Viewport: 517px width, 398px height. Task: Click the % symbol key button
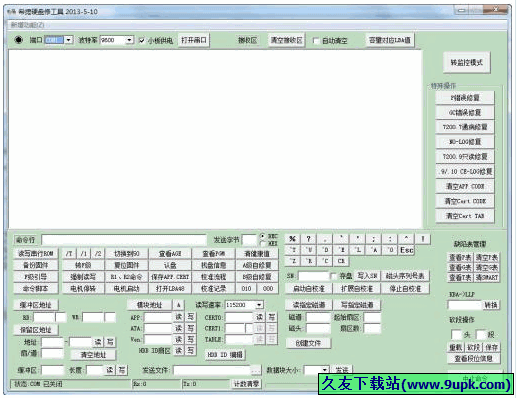(x=292, y=239)
